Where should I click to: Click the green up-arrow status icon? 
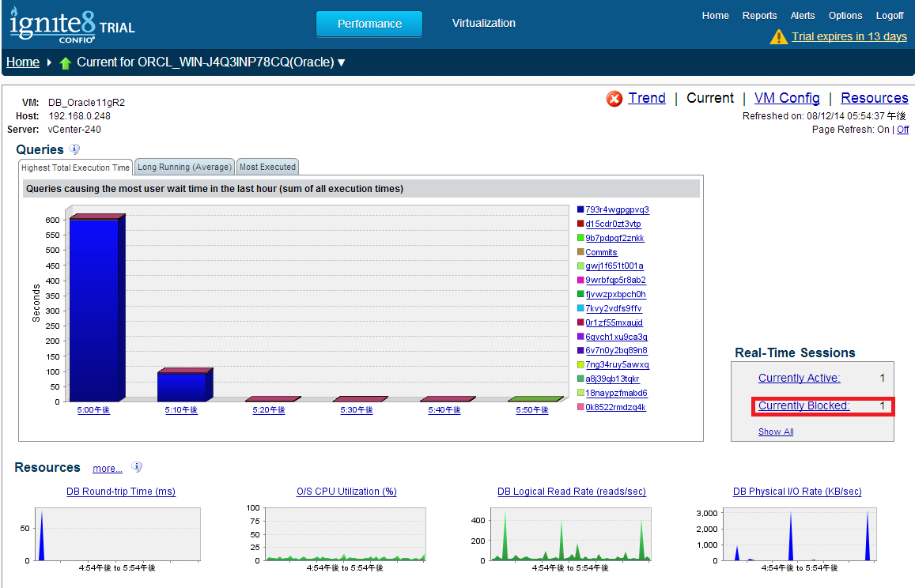[x=66, y=62]
